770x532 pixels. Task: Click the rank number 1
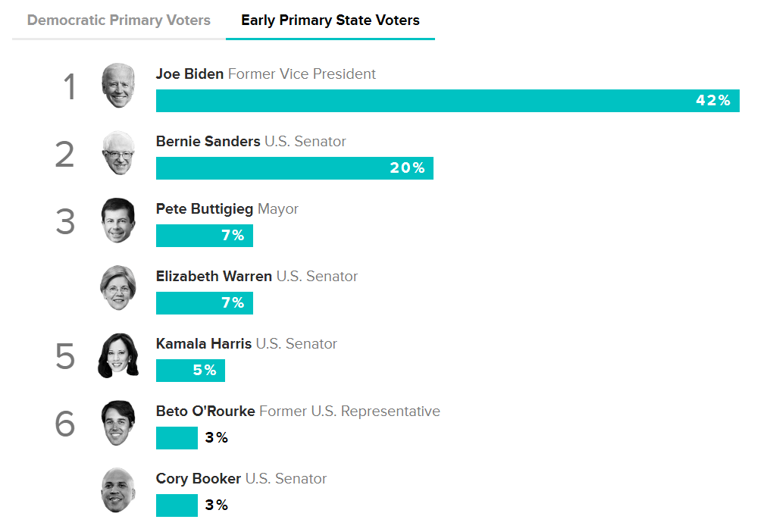[x=70, y=87]
